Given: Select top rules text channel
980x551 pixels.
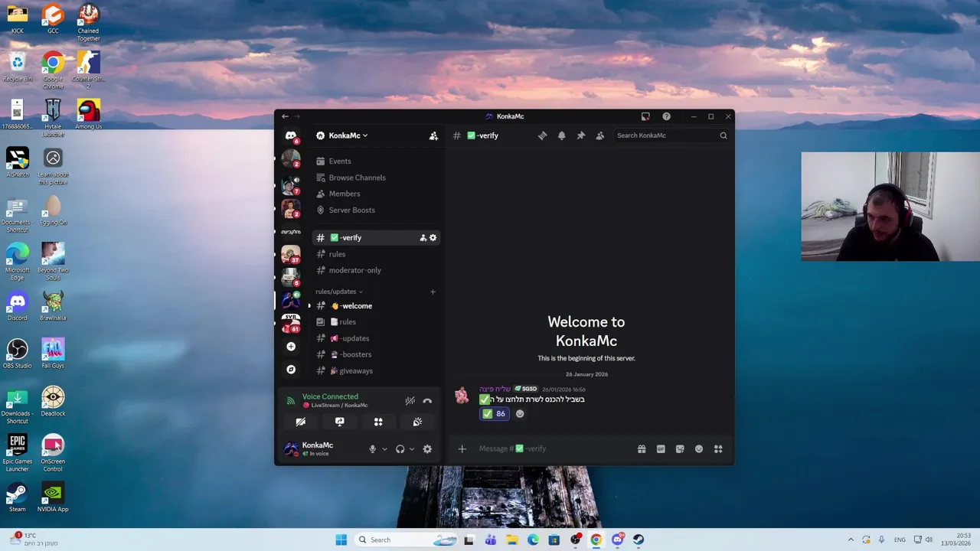Looking at the screenshot, I should (375, 254).
